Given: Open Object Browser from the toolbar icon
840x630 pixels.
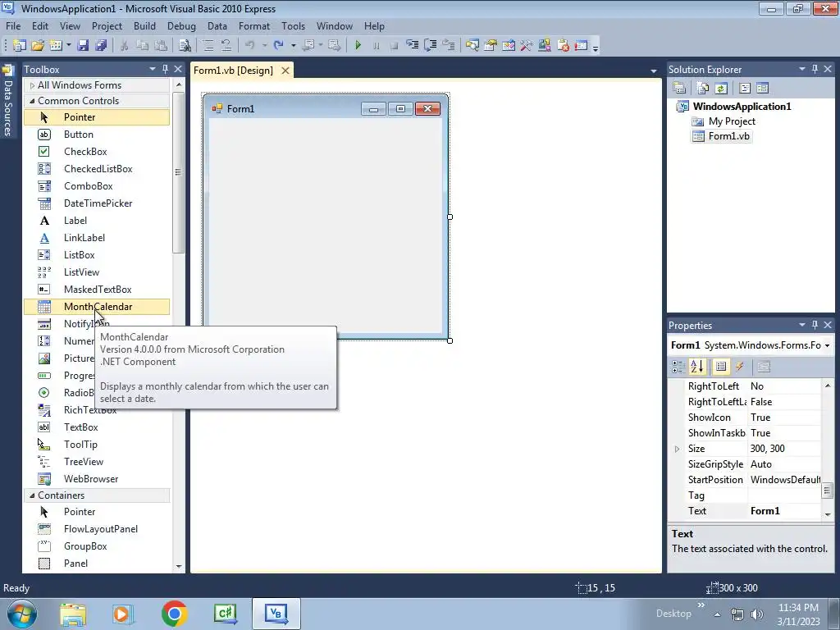Looking at the screenshot, I should (509, 46).
